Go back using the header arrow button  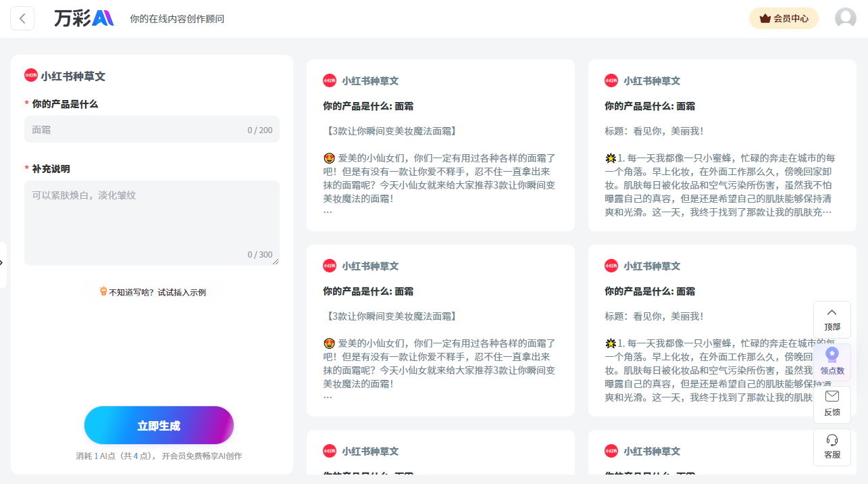click(22, 18)
